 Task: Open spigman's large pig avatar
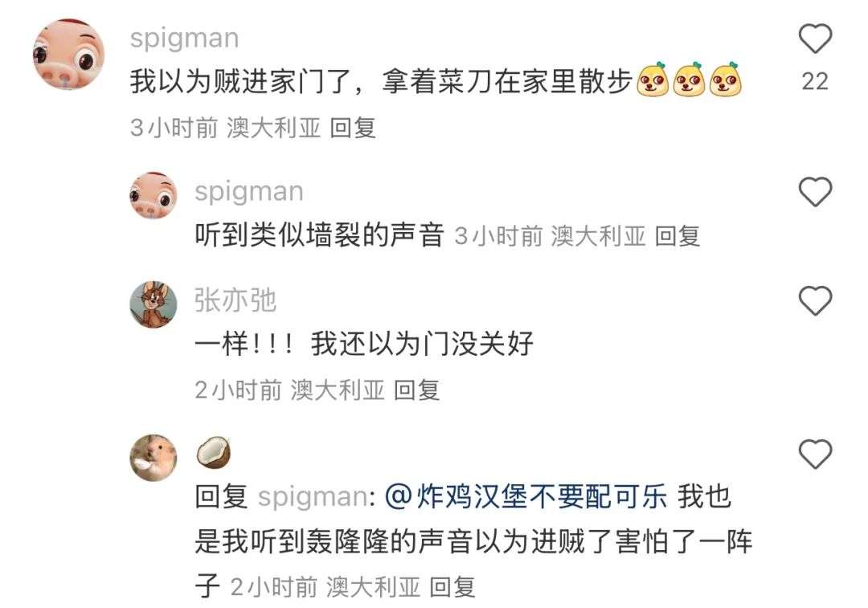[68, 54]
